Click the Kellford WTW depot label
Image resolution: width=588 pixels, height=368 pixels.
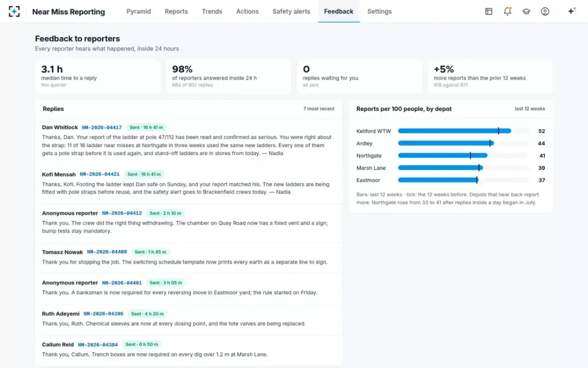point(374,131)
